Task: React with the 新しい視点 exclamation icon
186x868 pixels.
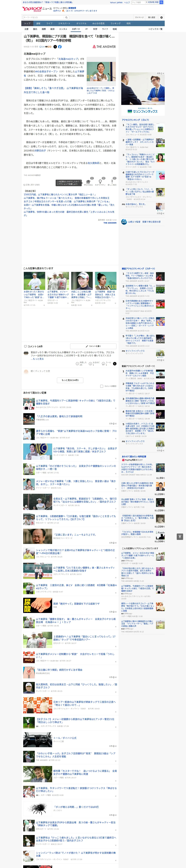Action: pos(112,182)
